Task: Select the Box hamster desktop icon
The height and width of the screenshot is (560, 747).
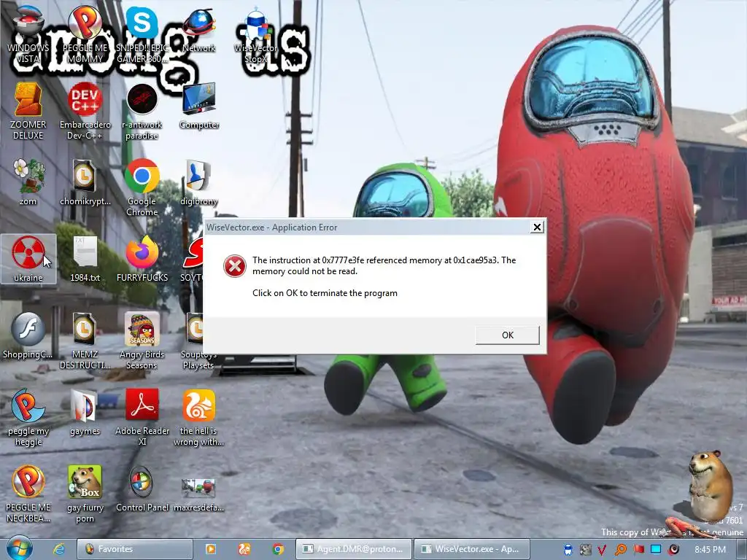Action: coord(85,494)
